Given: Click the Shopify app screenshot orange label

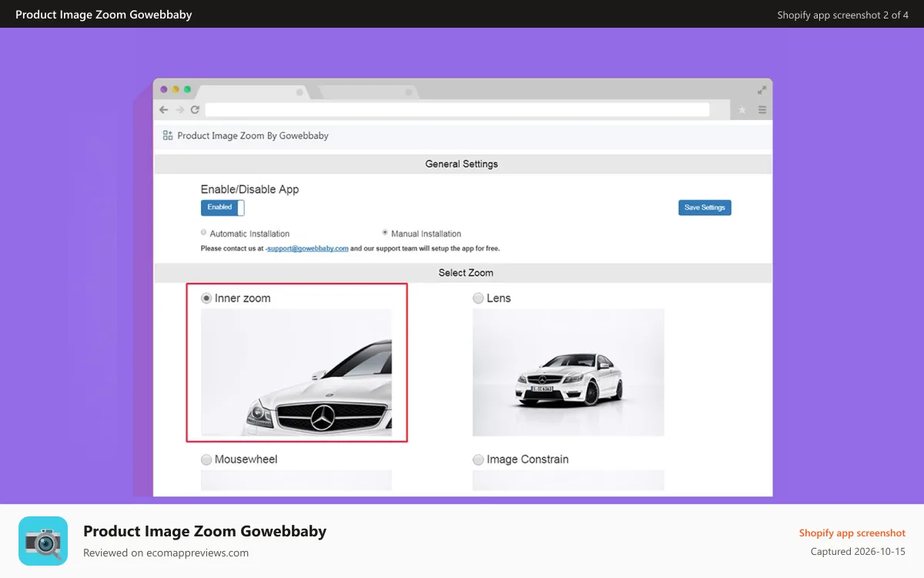Looking at the screenshot, I should tap(852, 533).
